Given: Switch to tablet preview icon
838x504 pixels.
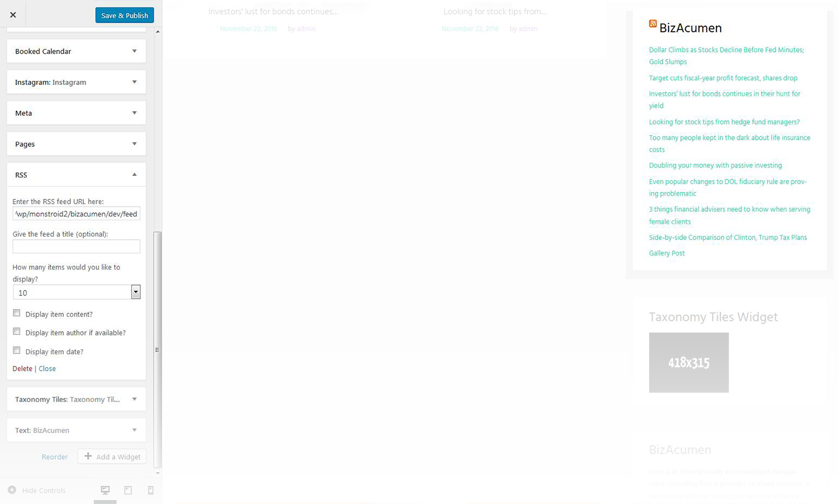Looking at the screenshot, I should pos(128,490).
